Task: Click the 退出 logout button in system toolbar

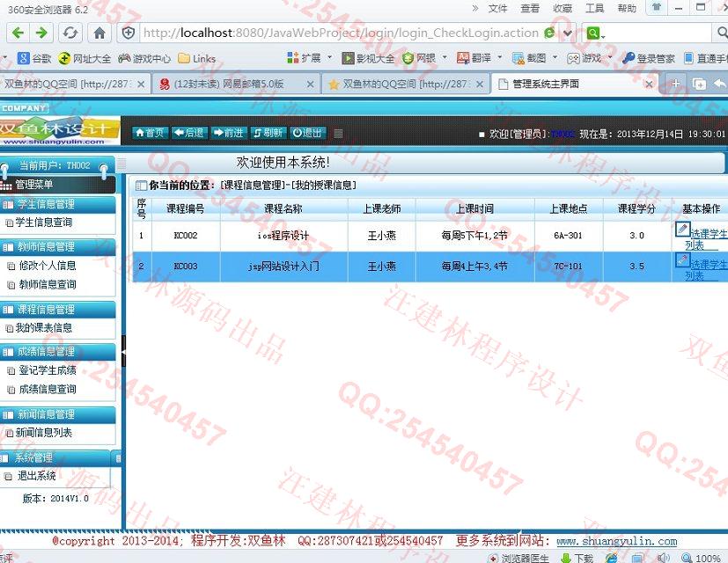Action: pos(307,133)
